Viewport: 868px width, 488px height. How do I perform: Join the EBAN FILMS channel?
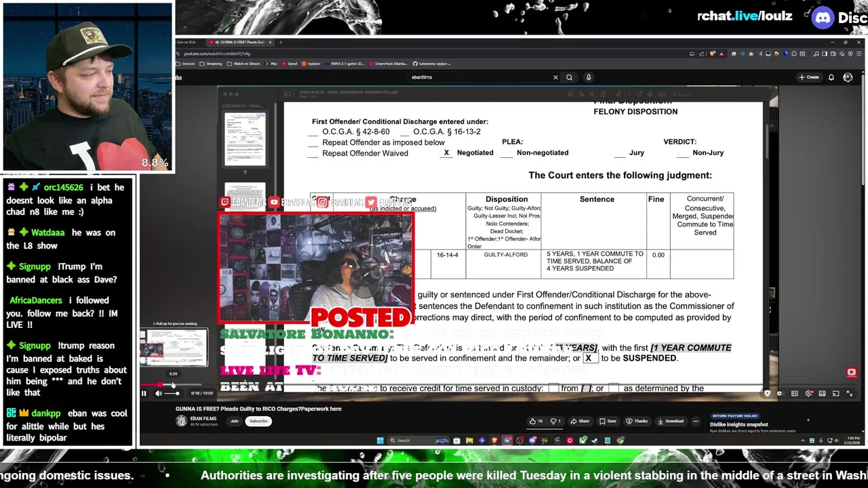(234, 421)
